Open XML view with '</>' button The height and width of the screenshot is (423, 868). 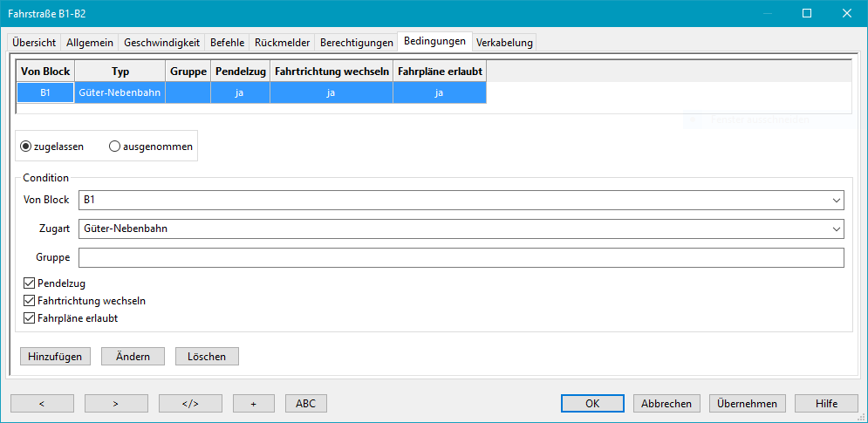190,403
